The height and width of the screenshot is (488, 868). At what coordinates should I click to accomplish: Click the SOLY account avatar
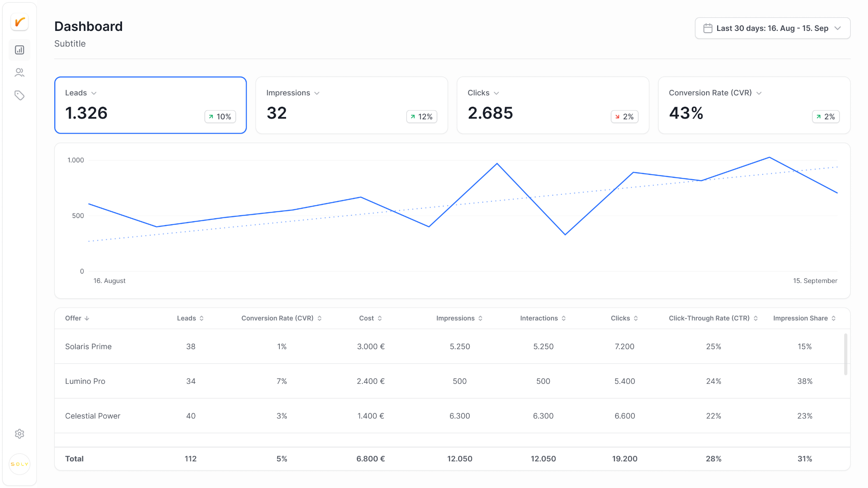tap(19, 464)
